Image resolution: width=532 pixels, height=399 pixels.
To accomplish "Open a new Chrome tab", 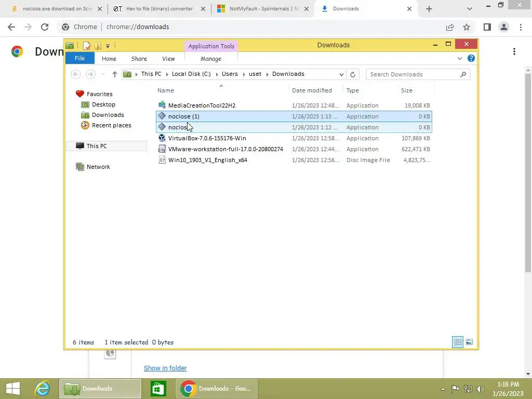I will point(429,9).
